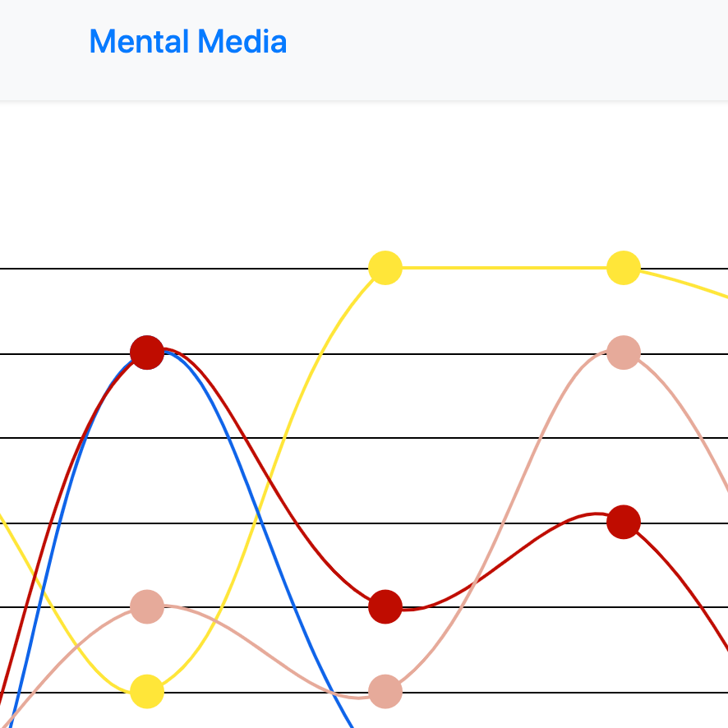Screen dimensions: 728x728
Task: Select the rightmost dark red data point
Action: 624,522
